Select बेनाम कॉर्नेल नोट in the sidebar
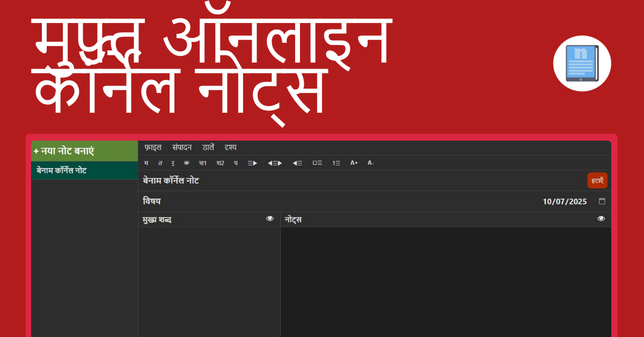 [84, 171]
